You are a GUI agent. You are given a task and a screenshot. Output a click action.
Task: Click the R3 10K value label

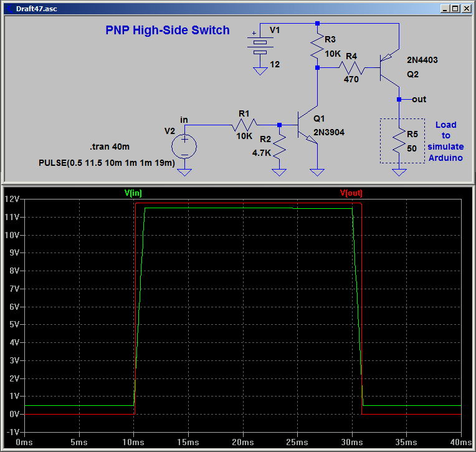click(x=333, y=54)
